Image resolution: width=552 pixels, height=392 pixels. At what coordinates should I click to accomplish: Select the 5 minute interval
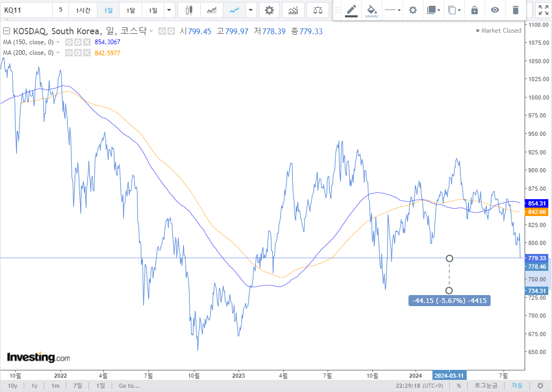(x=61, y=10)
